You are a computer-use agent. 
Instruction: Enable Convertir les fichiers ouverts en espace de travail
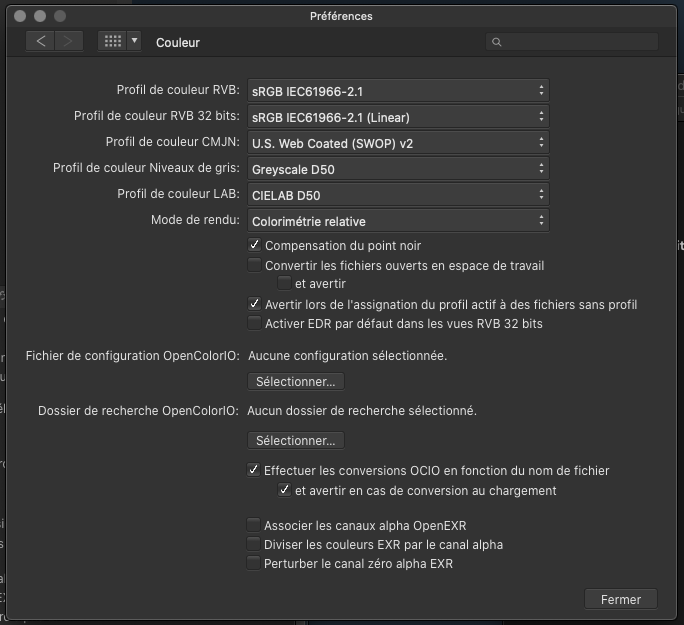tap(254, 265)
